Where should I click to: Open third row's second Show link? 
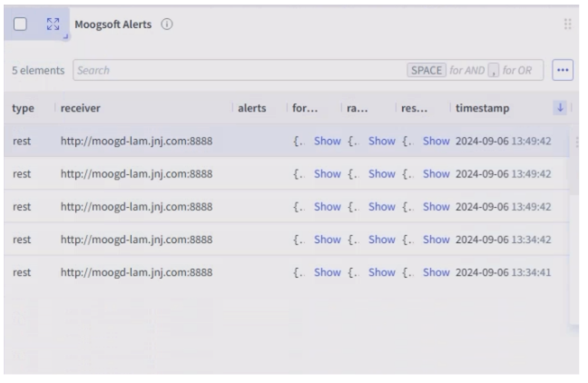coord(382,207)
